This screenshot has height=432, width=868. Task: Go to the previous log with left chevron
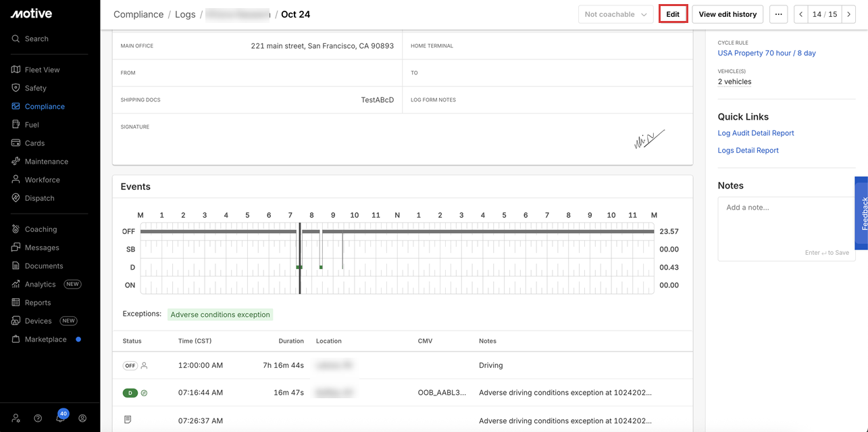801,14
